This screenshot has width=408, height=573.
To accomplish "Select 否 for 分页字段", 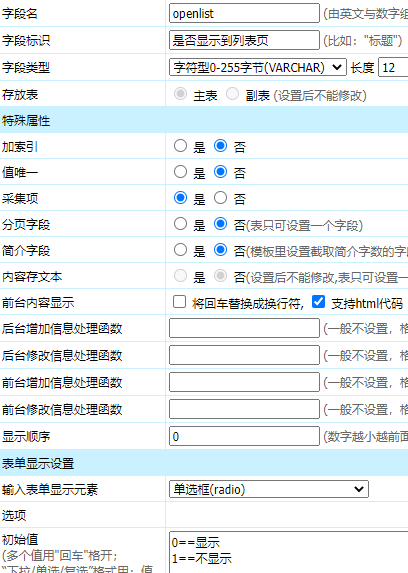I will [x=220, y=224].
